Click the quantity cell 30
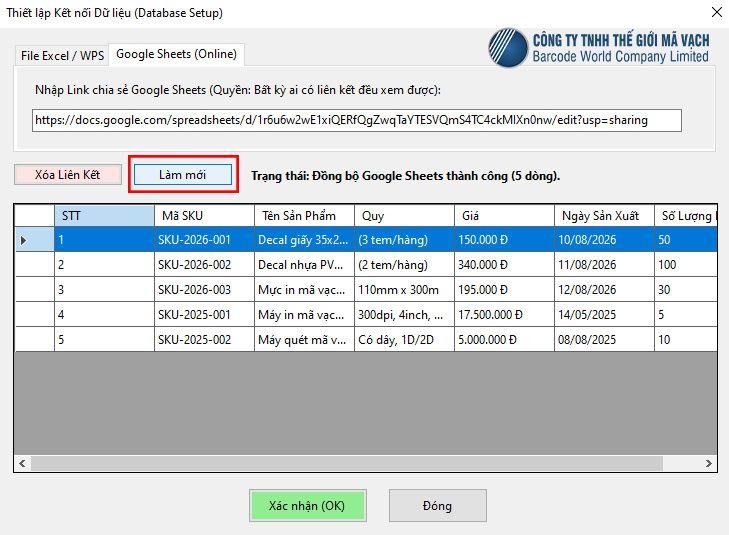Image resolution: width=729 pixels, height=535 pixels. click(x=686, y=290)
